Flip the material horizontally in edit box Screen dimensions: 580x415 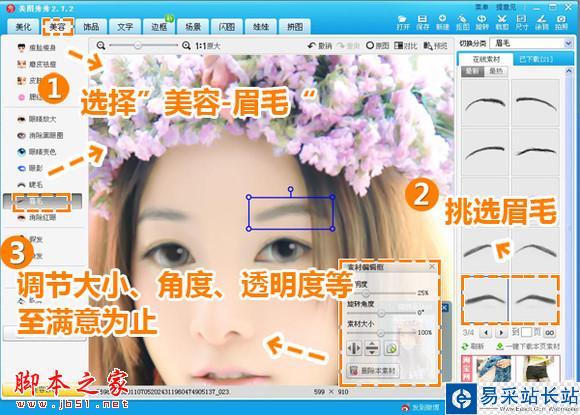click(x=354, y=348)
